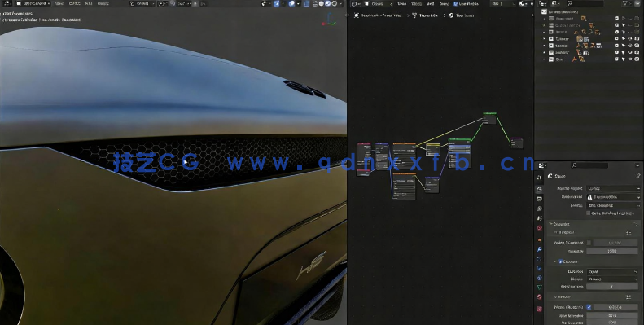The width and height of the screenshot is (644, 325).
Task: Open the outliner filter funnel menu
Action: tap(627, 3)
